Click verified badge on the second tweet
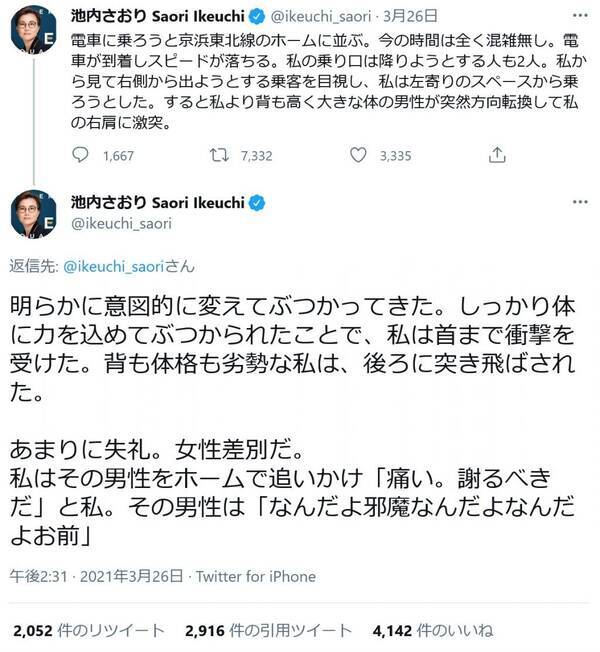 [x=258, y=203]
